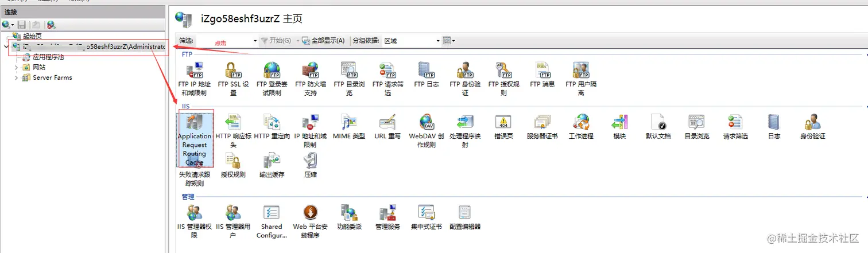This screenshot has height=253, width=868.
Task: Open Shared Configuration feature
Action: 272,221
